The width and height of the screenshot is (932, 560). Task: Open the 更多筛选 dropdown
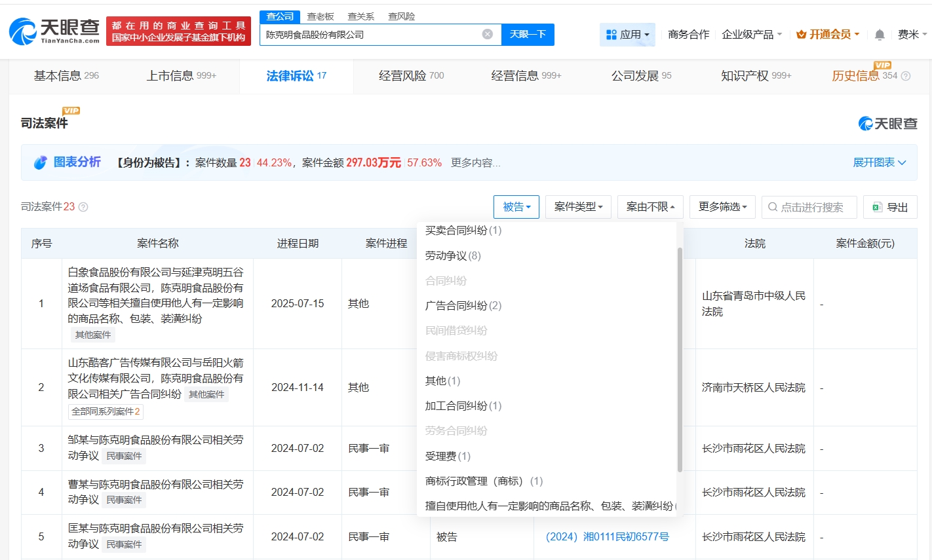coord(723,207)
